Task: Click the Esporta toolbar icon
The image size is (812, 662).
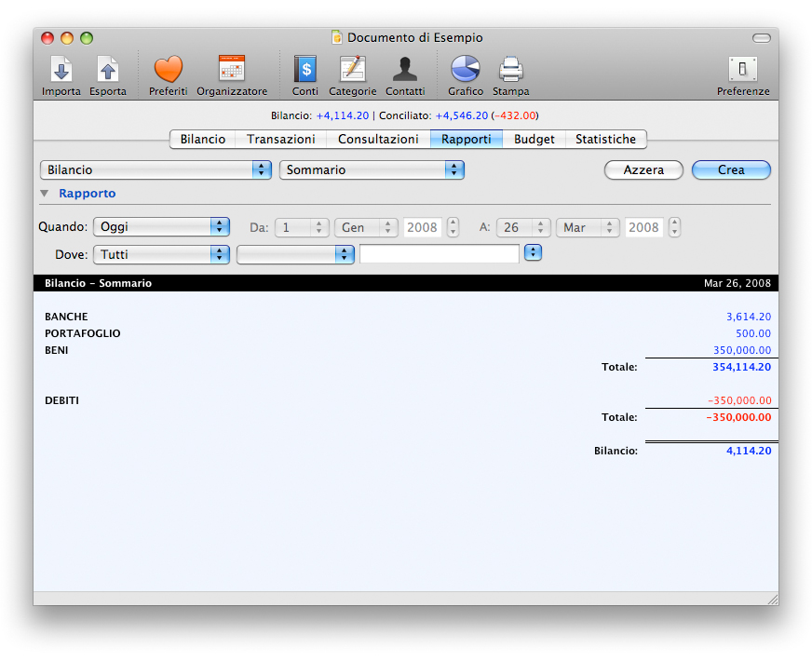Action: (108, 70)
